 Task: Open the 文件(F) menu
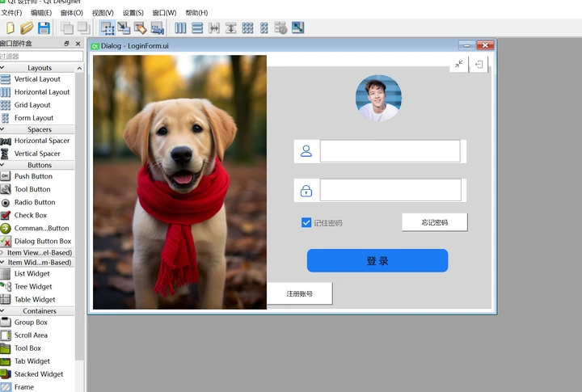coord(11,13)
